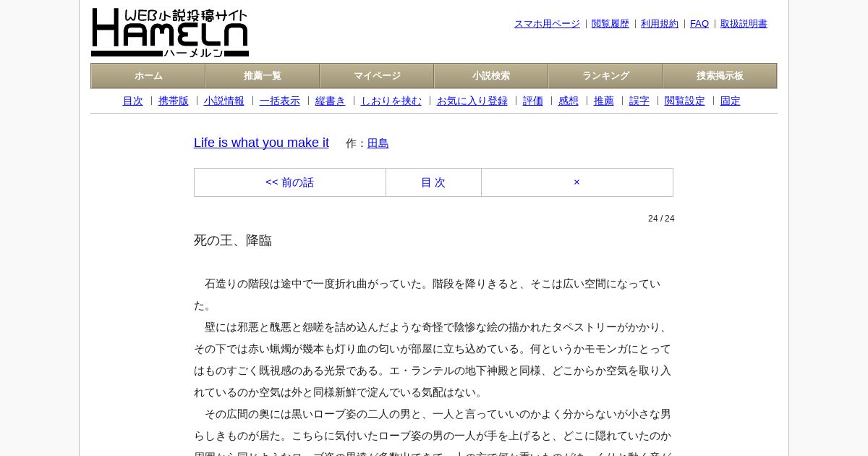Report a typo via 誤字 link
This screenshot has height=456, width=868.
639,101
